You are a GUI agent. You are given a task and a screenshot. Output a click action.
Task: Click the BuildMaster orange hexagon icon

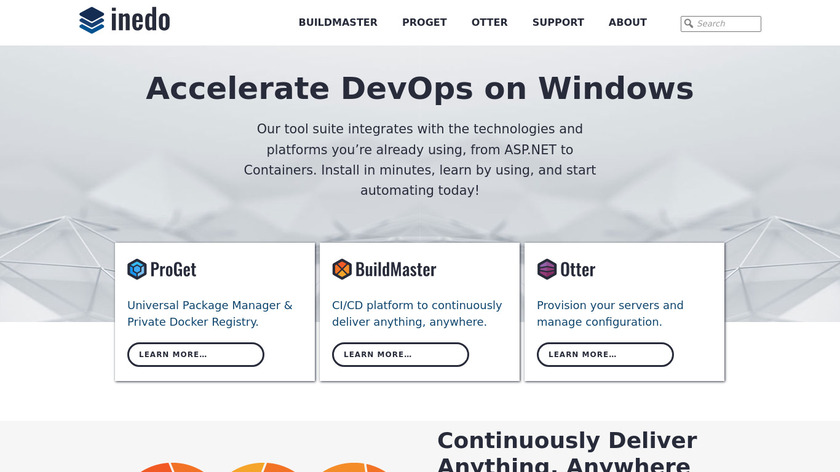(x=342, y=269)
